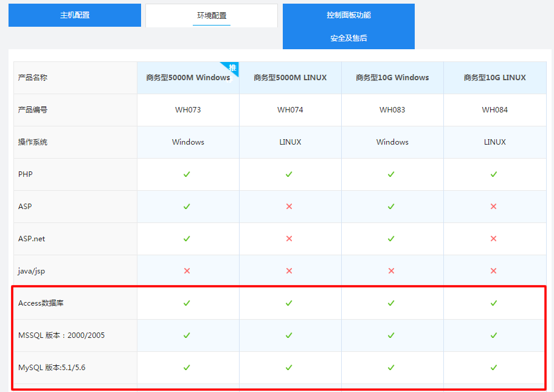The width and height of the screenshot is (554, 392).
Task: Click the Windows cell under WH083
Action: (x=392, y=142)
